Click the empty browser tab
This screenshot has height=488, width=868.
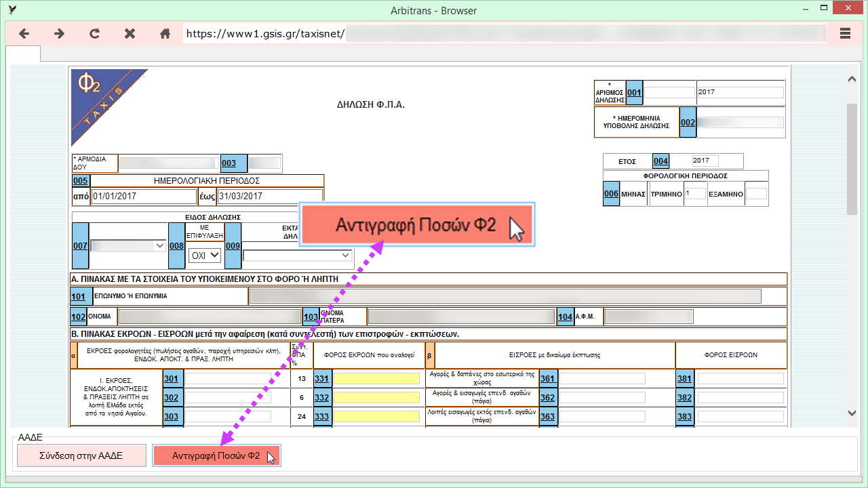[x=23, y=54]
